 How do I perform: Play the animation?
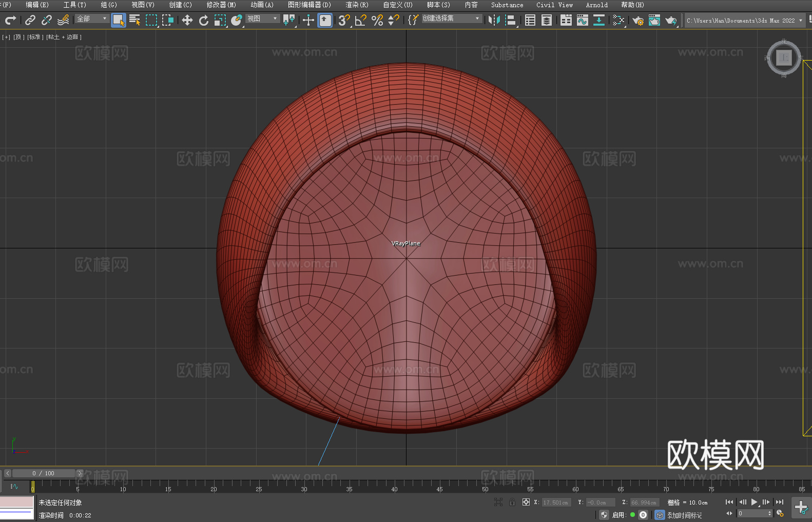point(755,502)
